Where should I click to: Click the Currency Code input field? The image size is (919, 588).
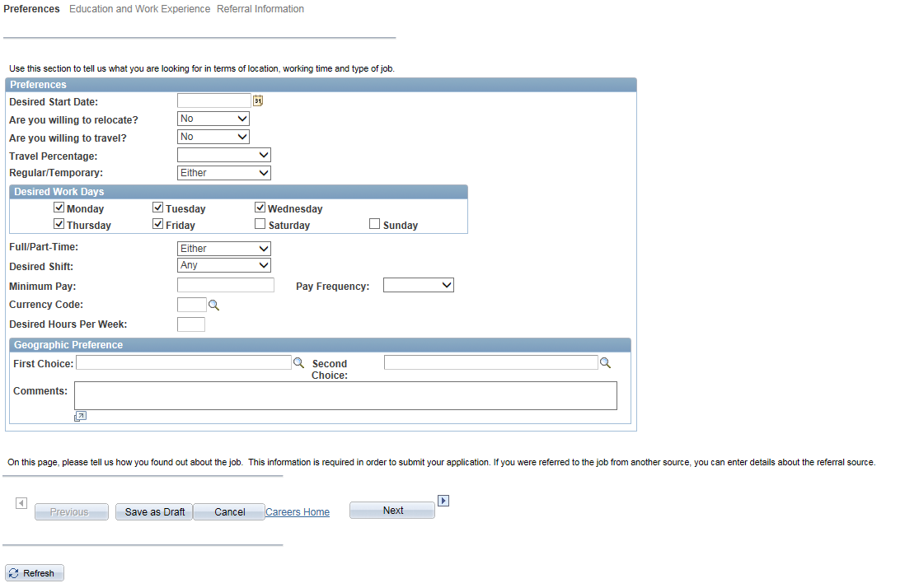tap(192, 305)
